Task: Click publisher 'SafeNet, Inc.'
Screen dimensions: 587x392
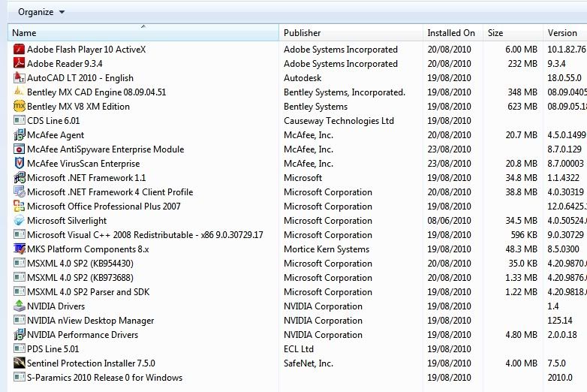Action: (x=308, y=363)
